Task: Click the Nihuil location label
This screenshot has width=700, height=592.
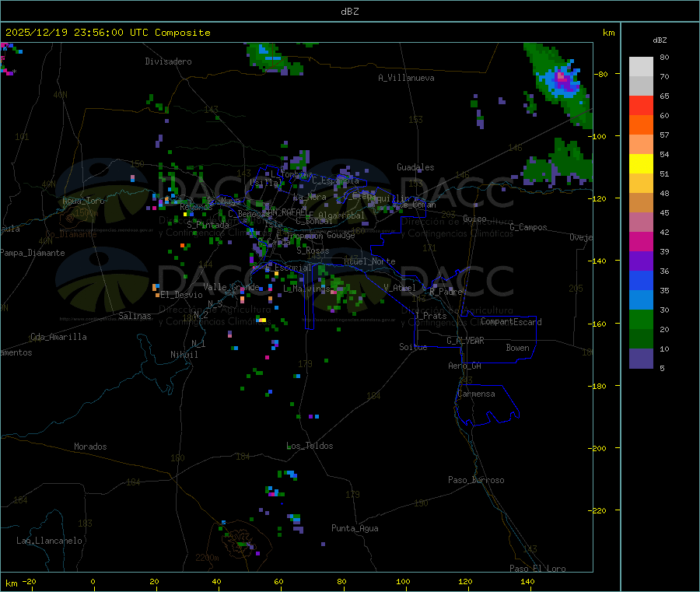Action: point(184,355)
